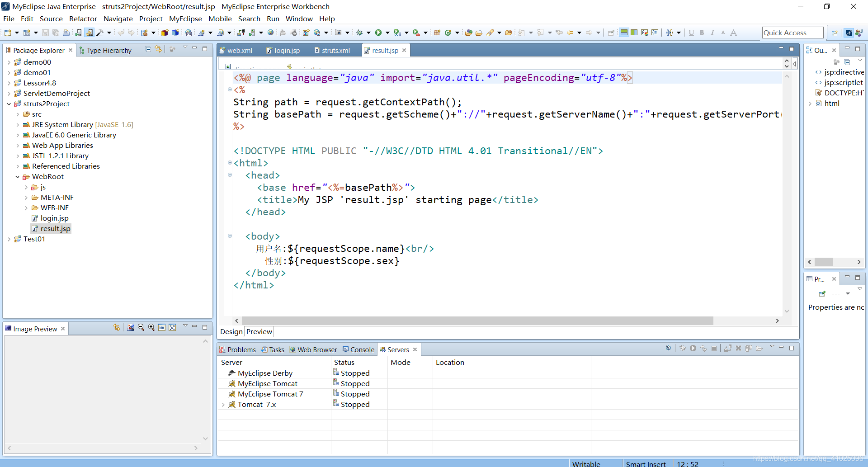Viewport: 868px width, 467px height.
Task: Expand the WEB-INF folder
Action: (x=26, y=208)
